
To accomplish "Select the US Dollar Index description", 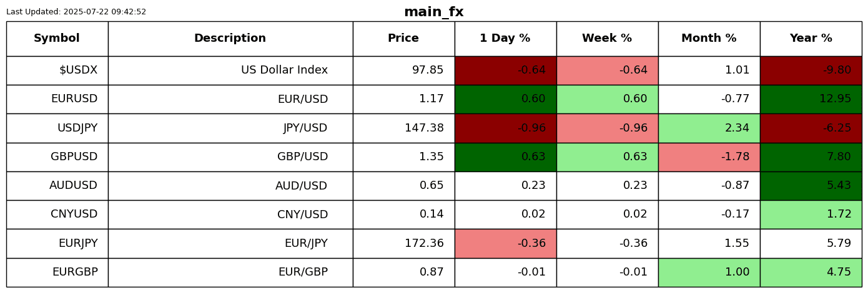I will click(284, 70).
